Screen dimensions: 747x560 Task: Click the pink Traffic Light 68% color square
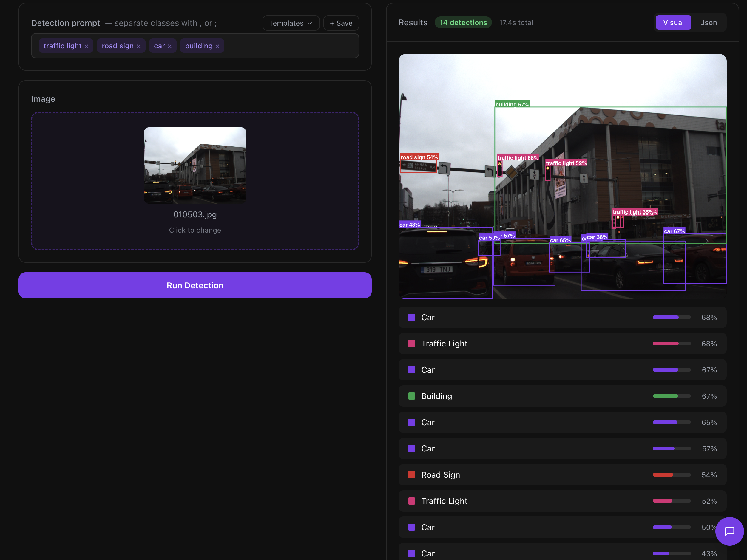coord(411,344)
